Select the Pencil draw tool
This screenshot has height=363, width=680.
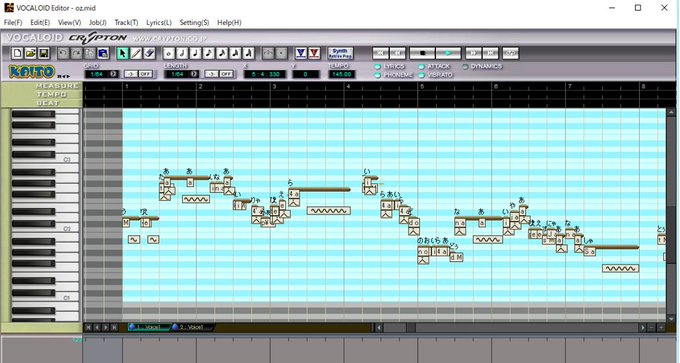[136, 53]
